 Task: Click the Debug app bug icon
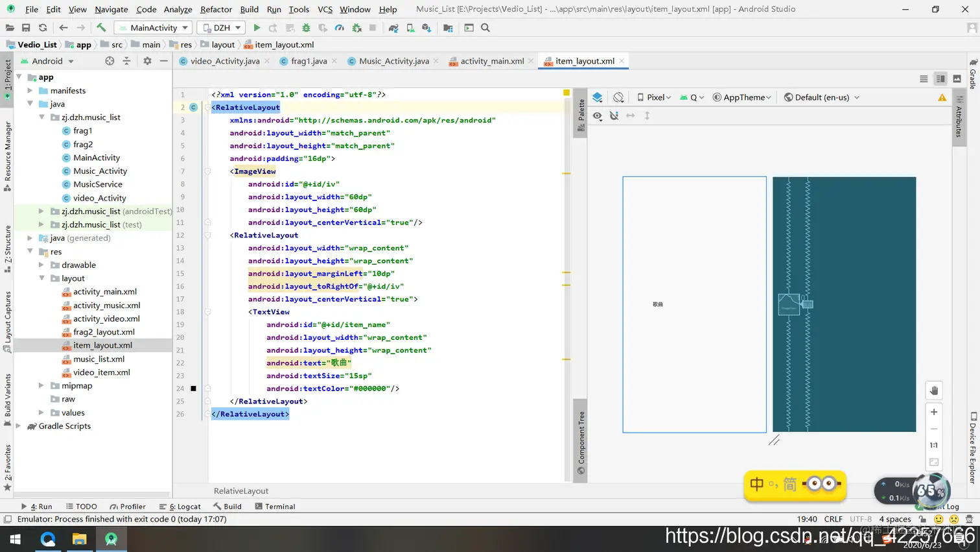(x=306, y=28)
